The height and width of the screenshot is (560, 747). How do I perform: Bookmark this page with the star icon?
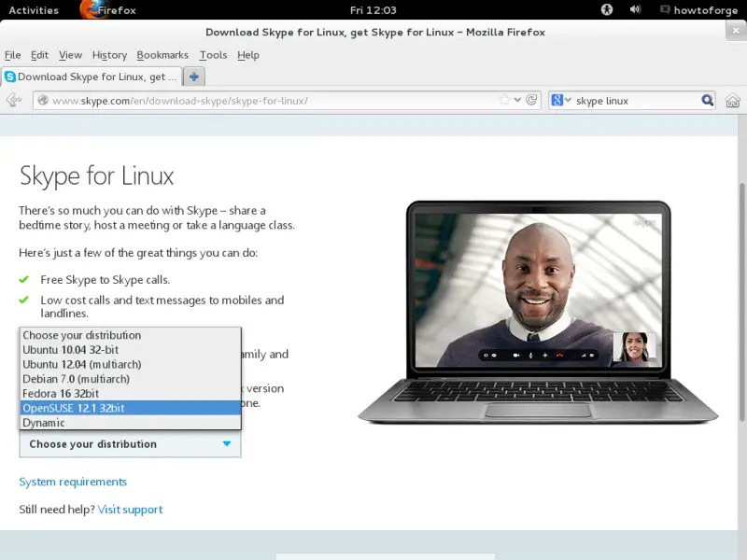[505, 100]
